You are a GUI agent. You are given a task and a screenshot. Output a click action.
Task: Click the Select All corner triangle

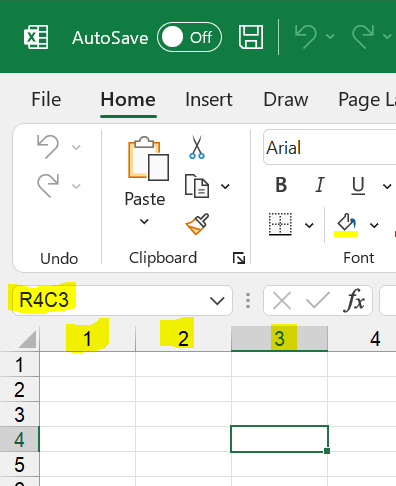pyautogui.click(x=27, y=339)
